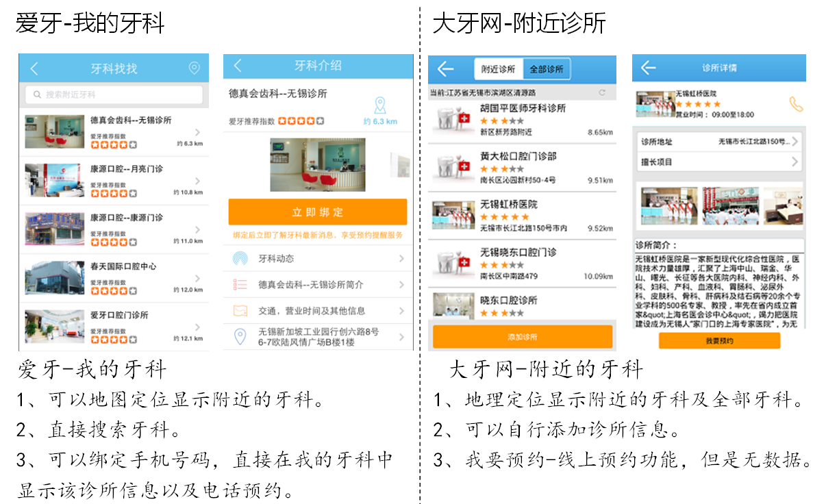This screenshot has height=504, width=826.
Task: Tap the pin icon beside 无锡新加坡工业园 address
Action: click(x=240, y=336)
